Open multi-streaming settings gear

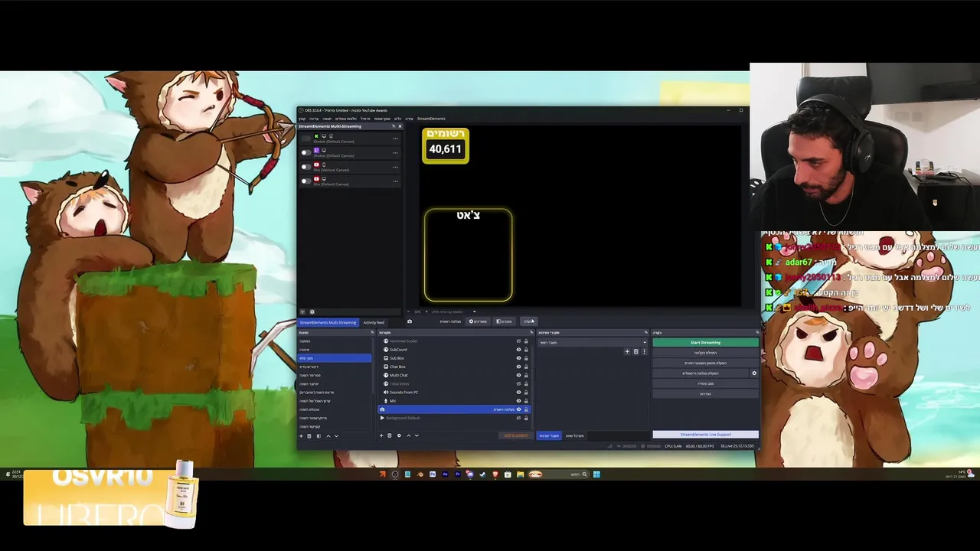pos(312,312)
